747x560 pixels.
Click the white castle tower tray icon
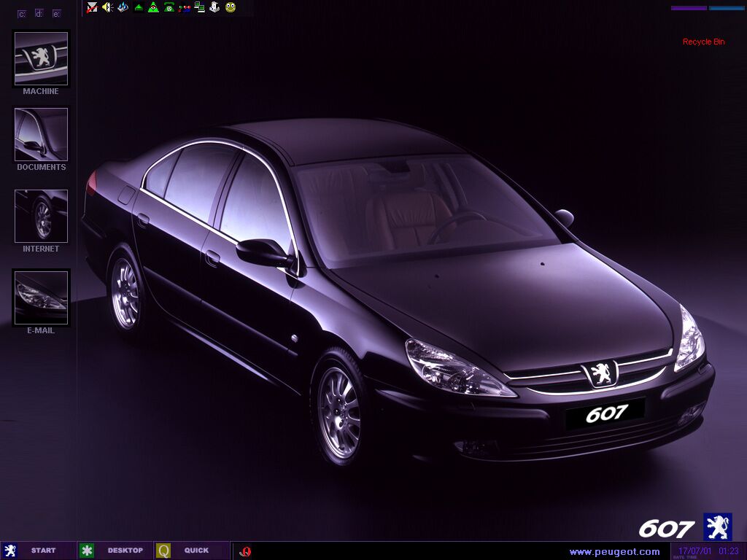[215, 7]
